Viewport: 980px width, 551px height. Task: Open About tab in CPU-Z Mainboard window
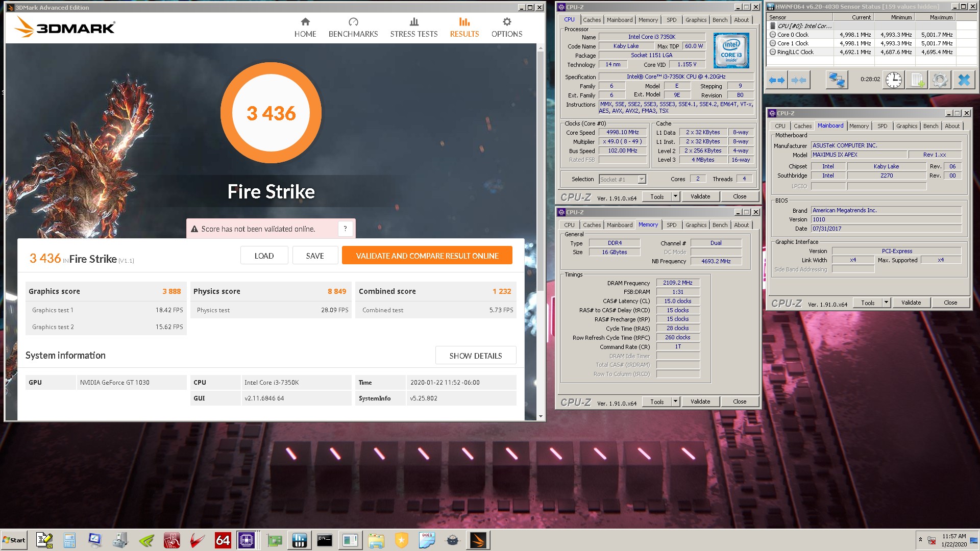[x=952, y=126]
